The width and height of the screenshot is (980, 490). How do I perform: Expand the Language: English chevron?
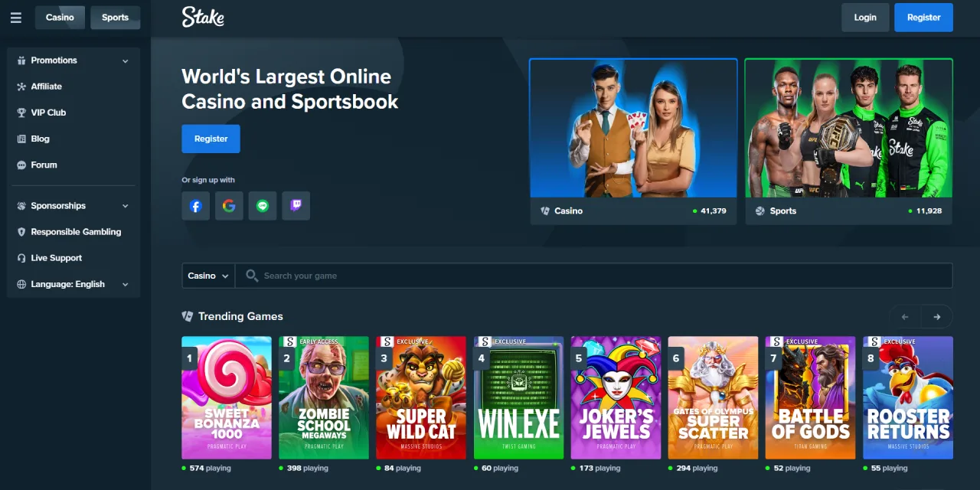click(126, 284)
